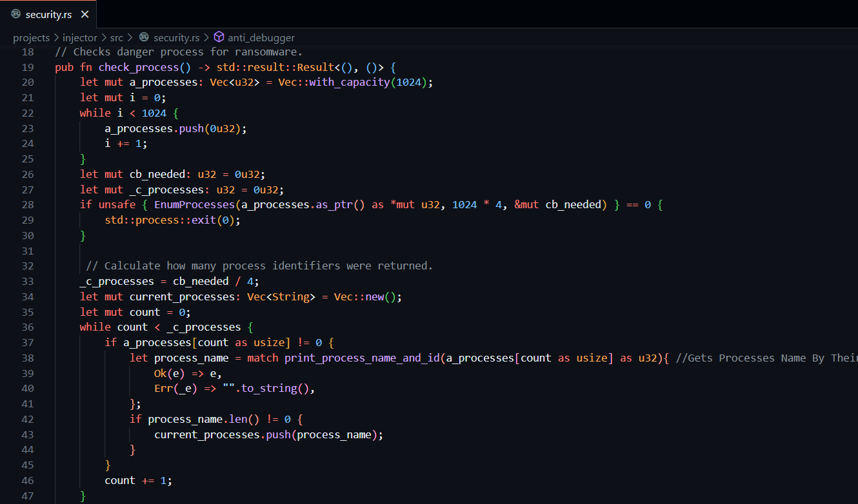Open the src breadcrumb
The image size is (858, 504).
click(x=116, y=38)
